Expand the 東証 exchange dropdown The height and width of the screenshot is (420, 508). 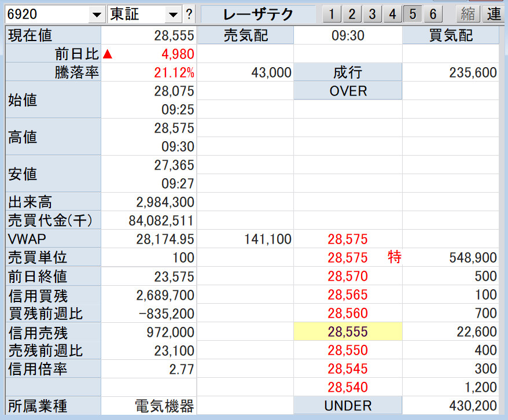[x=173, y=14]
